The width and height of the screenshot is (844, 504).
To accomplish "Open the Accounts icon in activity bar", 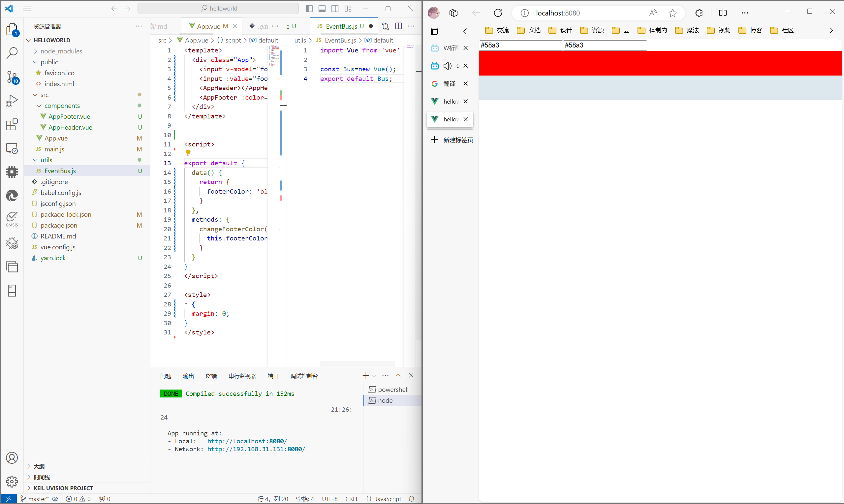I will pos(12,458).
